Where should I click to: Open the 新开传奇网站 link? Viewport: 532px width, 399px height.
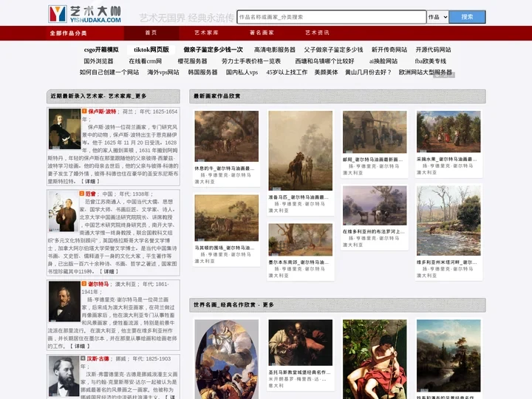point(389,50)
